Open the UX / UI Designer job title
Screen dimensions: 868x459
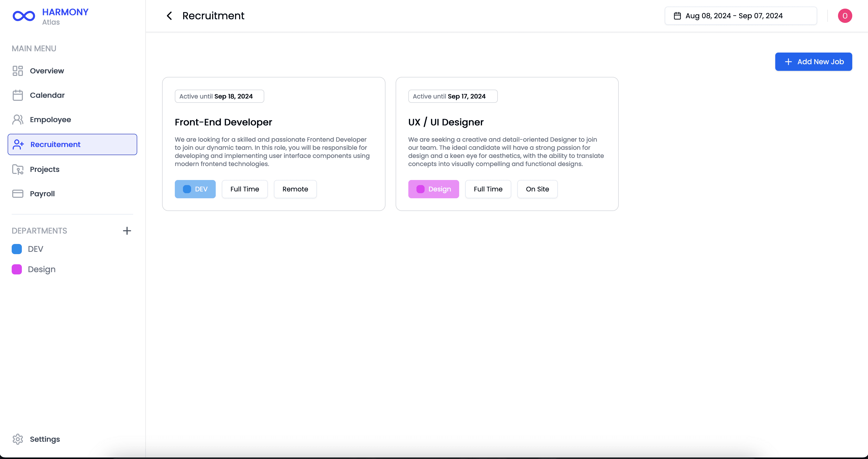446,122
